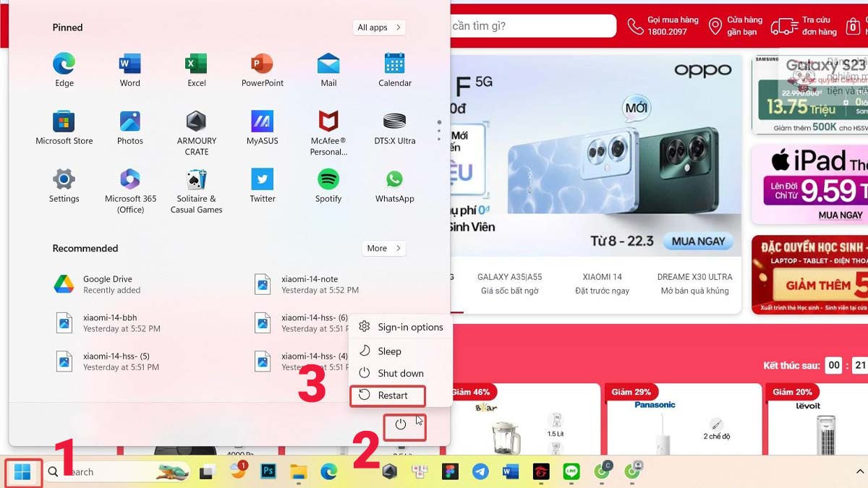
Task: Open the Photos app
Action: point(130,128)
